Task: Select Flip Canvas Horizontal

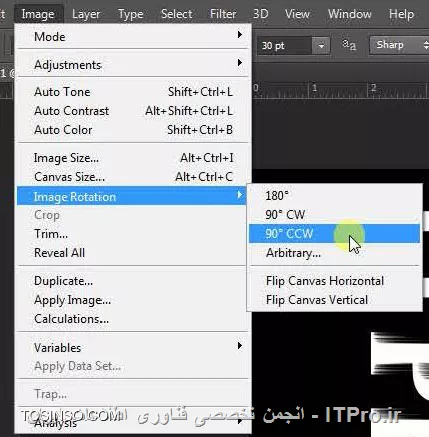Action: tap(334, 281)
